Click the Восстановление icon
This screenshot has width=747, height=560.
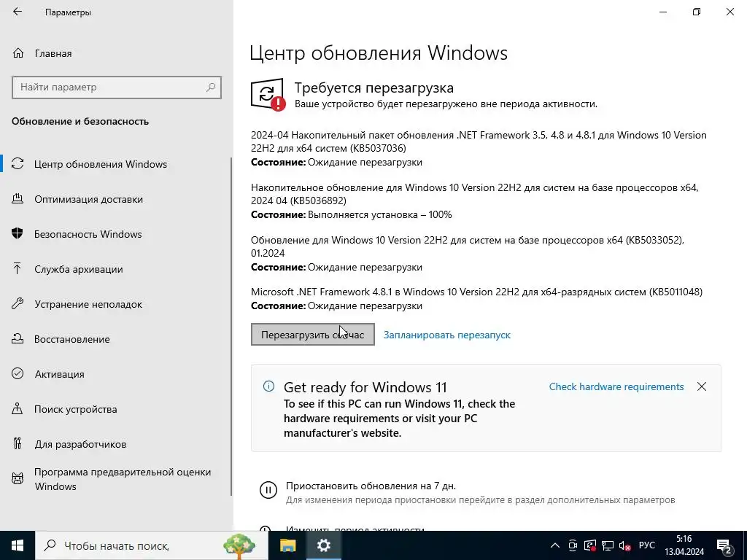(18, 339)
